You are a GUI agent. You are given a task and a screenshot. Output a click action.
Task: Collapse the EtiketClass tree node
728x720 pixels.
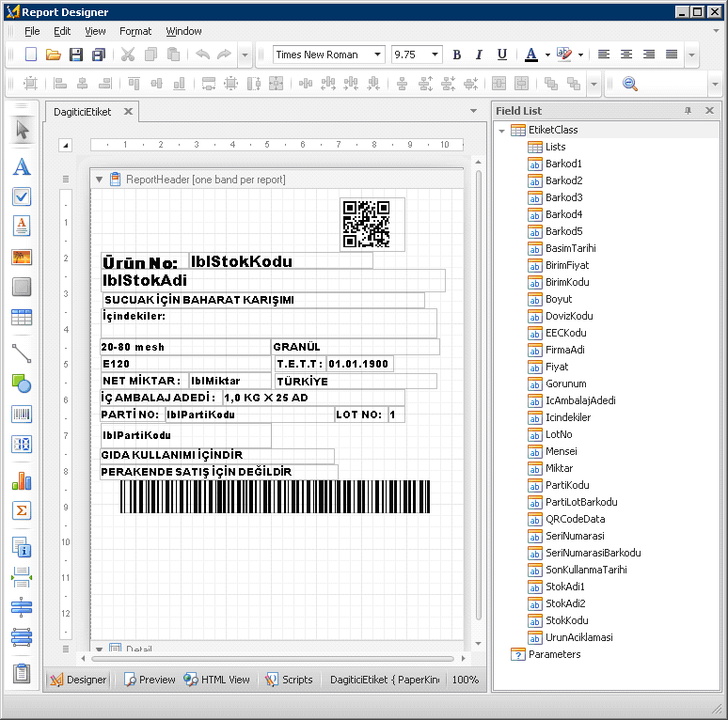tap(502, 131)
